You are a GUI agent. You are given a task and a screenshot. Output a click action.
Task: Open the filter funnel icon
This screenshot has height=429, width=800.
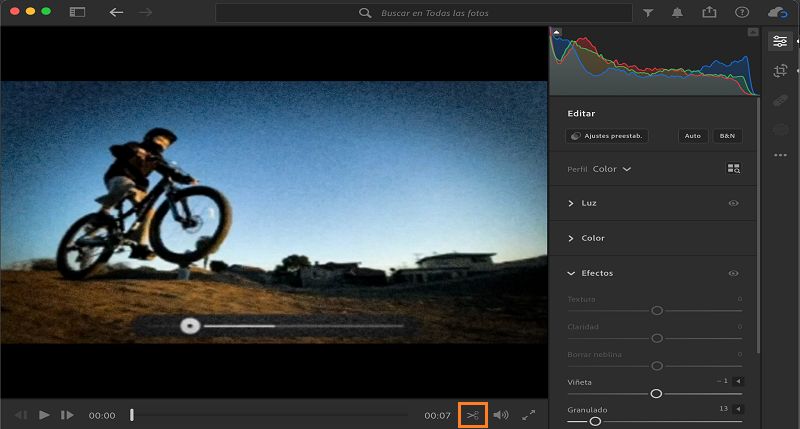[648, 13]
